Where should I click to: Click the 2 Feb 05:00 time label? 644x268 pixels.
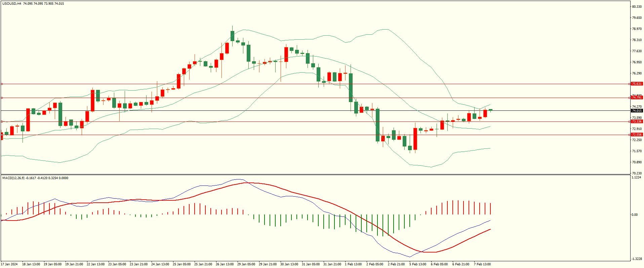point(375,264)
